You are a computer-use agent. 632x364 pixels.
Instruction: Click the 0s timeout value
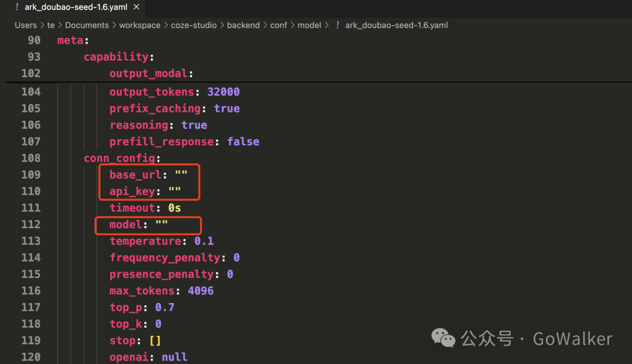point(174,208)
